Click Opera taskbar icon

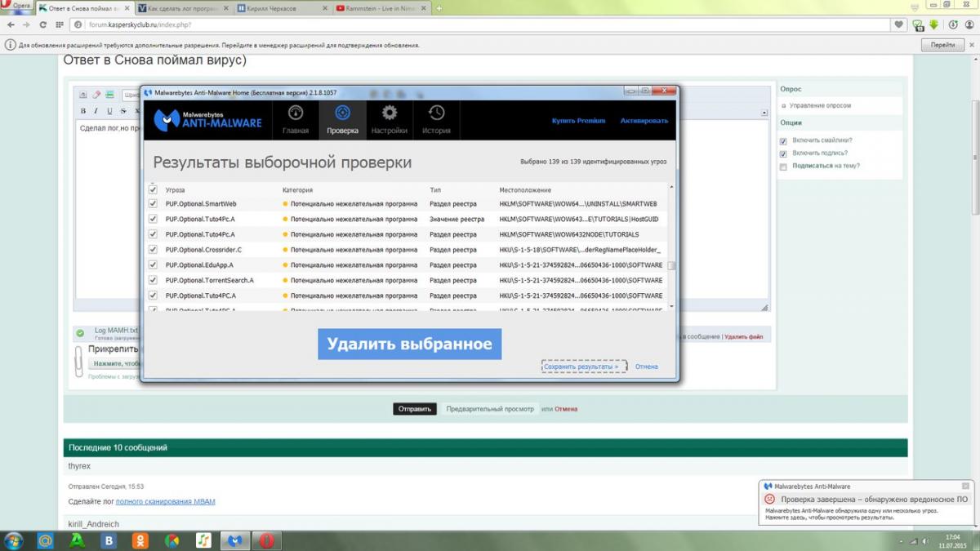[266, 540]
